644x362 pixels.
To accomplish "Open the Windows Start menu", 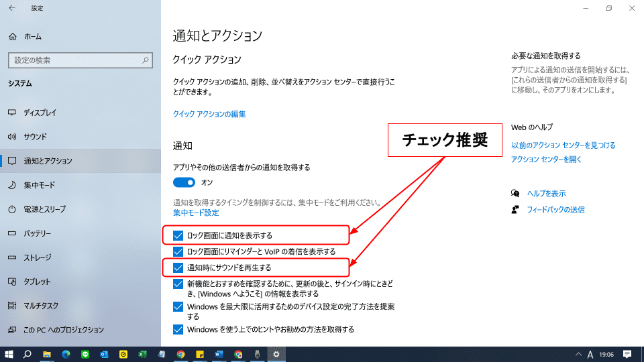I will point(9,354).
